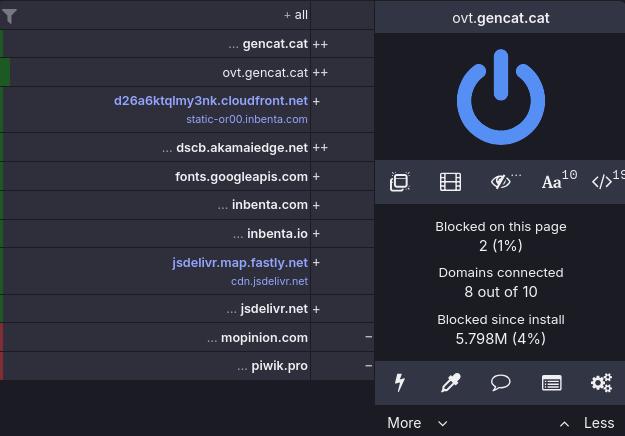The width and height of the screenshot is (625, 436).
Task: Click the ovt.gencat.cat hostname header
Action: point(501,18)
